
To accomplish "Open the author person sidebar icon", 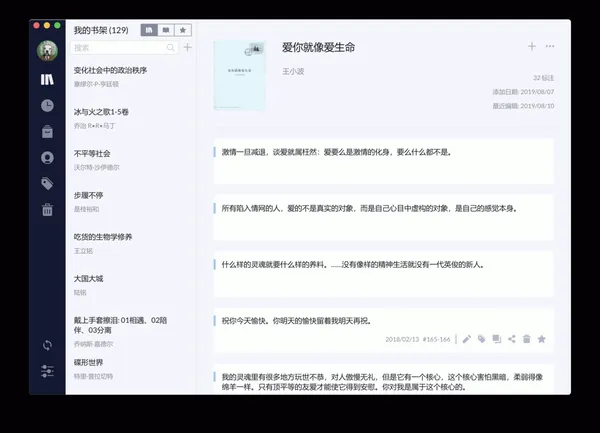I will [x=47, y=158].
